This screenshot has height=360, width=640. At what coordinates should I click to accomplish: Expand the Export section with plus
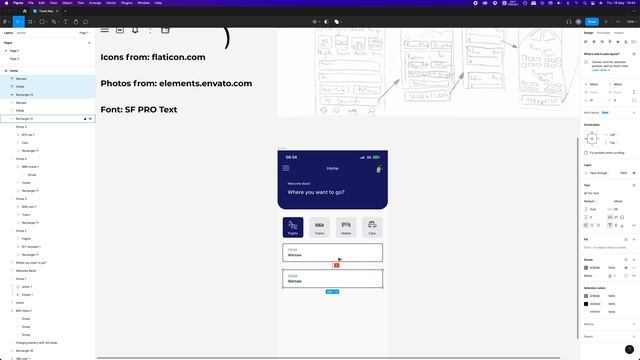coord(634,336)
